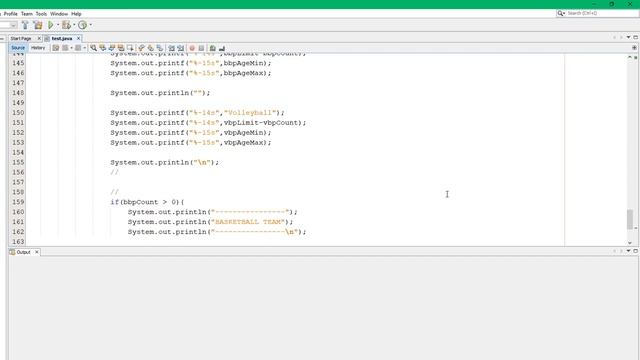
Task: Open the editor documents list dropdown
Action: point(628,37)
